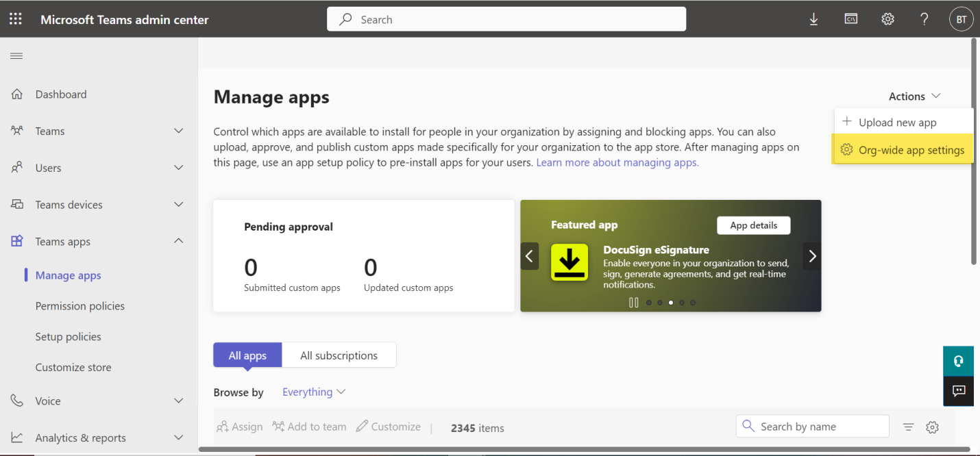The image size is (980, 456).
Task: Click the download icon in header
Action: [x=813, y=19]
